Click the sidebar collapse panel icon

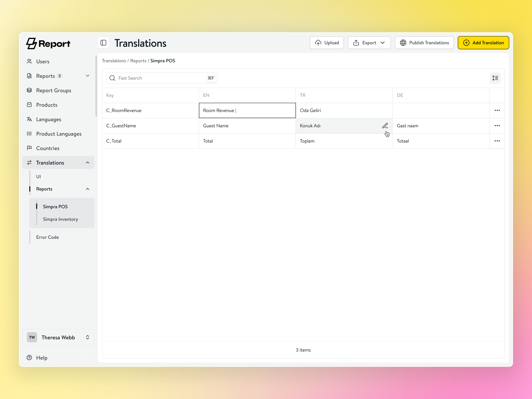103,43
